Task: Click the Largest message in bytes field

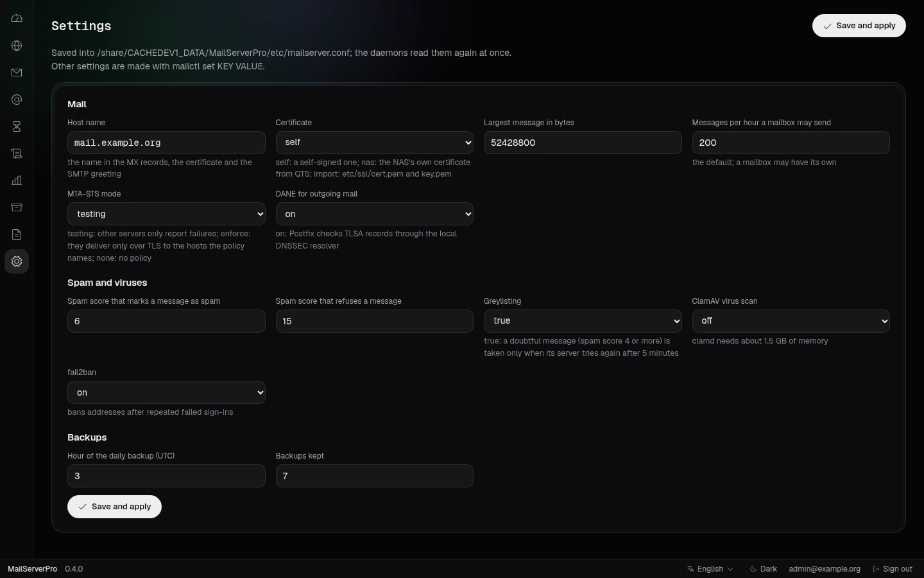Action: pyautogui.click(x=583, y=143)
